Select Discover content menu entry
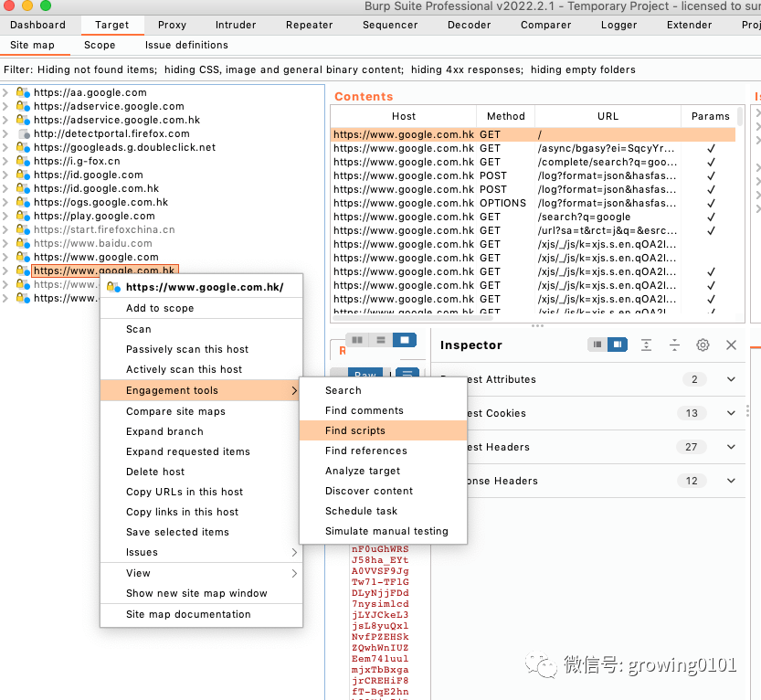Viewport: 761px width, 700px height. click(x=384, y=491)
